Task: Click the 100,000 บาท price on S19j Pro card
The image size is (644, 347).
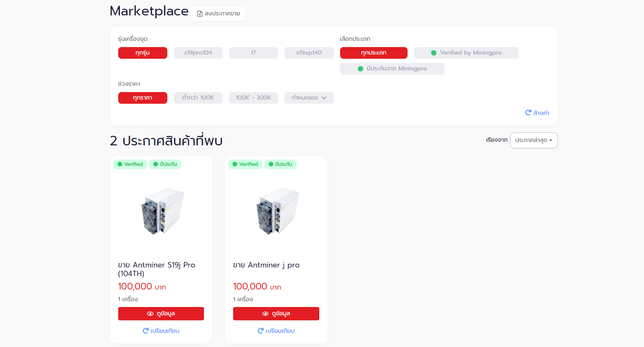Action: (142, 287)
